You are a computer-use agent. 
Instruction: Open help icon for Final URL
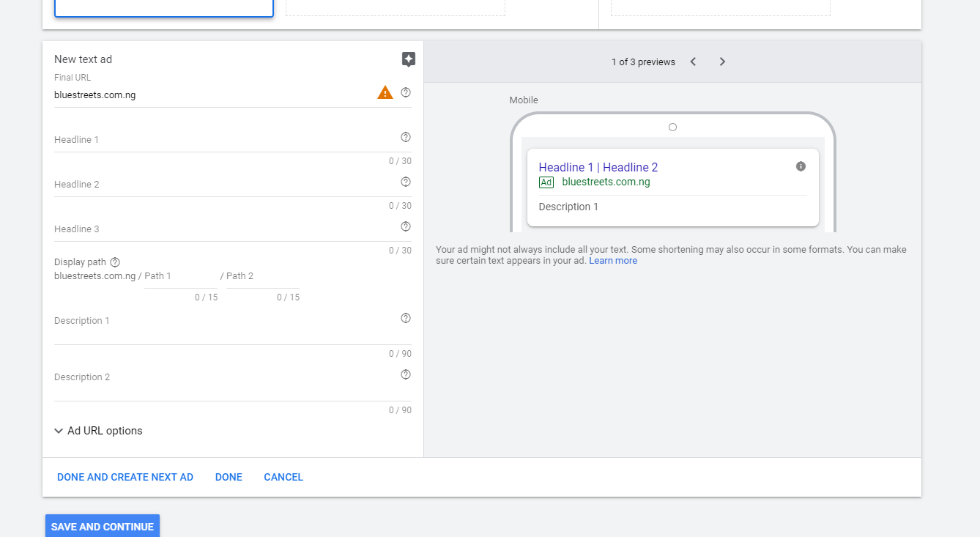(x=406, y=92)
